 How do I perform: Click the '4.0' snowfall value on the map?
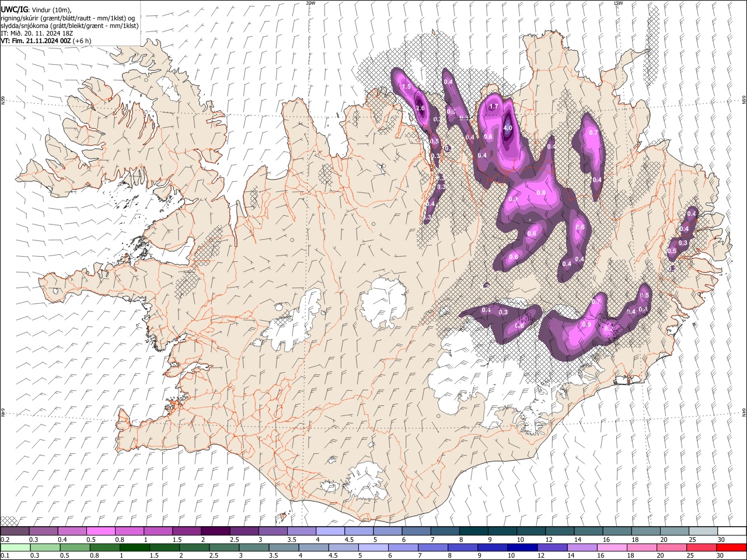[x=507, y=128]
